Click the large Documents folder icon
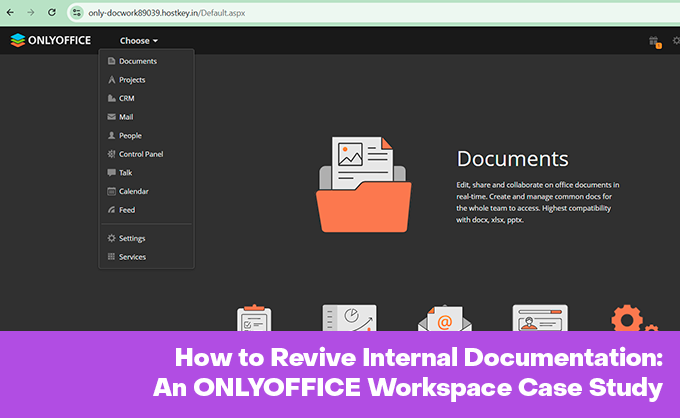Screen dimensions: 680x418 [x=363, y=185]
